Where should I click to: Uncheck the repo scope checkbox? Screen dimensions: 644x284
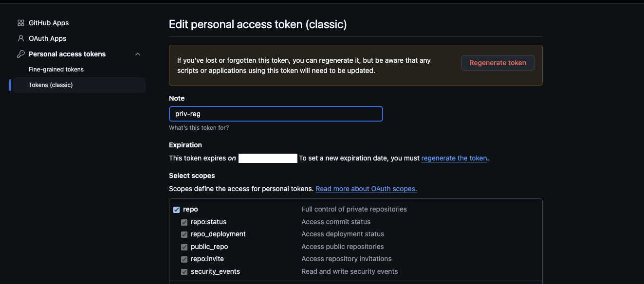click(x=177, y=210)
